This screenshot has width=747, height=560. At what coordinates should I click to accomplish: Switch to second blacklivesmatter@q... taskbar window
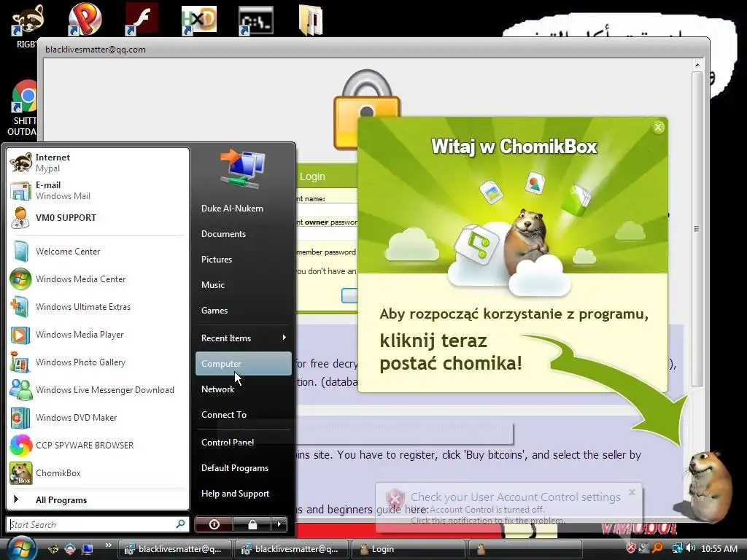(x=292, y=549)
